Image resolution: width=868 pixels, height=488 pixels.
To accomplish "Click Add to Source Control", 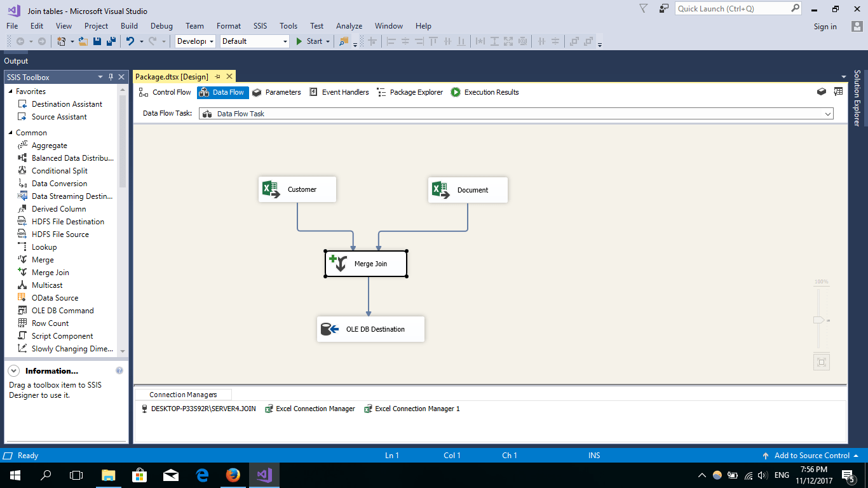I will 811,456.
